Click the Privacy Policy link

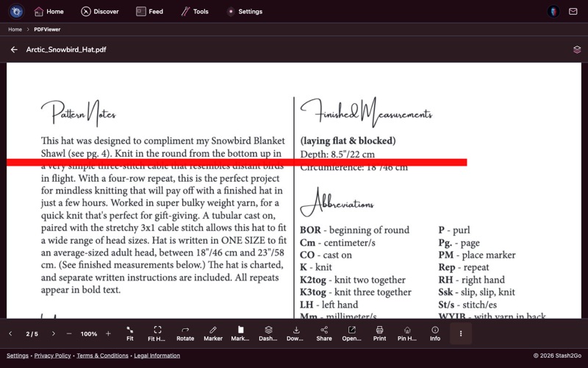pyautogui.click(x=52, y=355)
